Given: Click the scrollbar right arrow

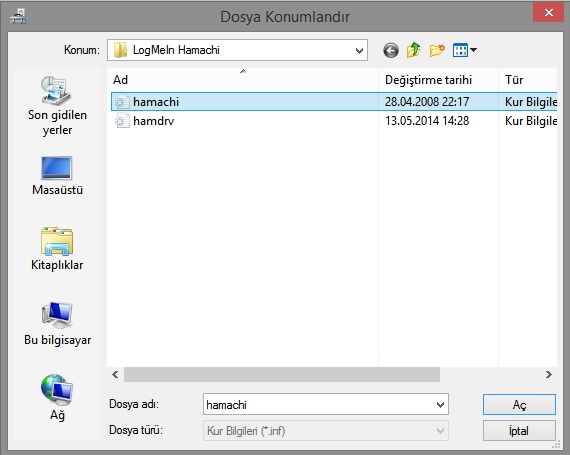Looking at the screenshot, I should [x=549, y=374].
